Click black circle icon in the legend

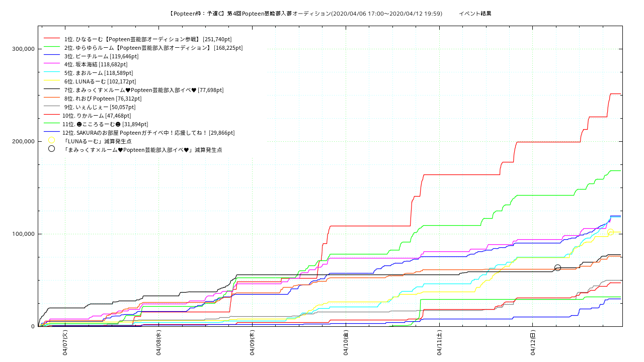click(51, 149)
